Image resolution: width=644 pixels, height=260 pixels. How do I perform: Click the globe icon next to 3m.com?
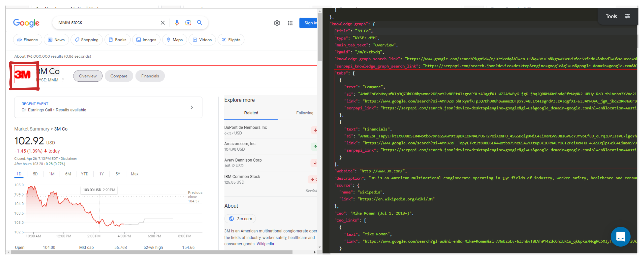231,219
